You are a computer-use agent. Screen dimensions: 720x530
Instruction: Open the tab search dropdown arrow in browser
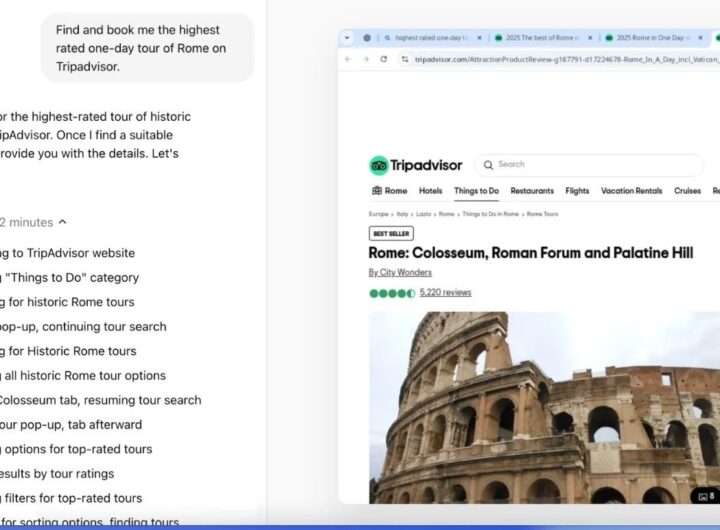click(x=348, y=38)
